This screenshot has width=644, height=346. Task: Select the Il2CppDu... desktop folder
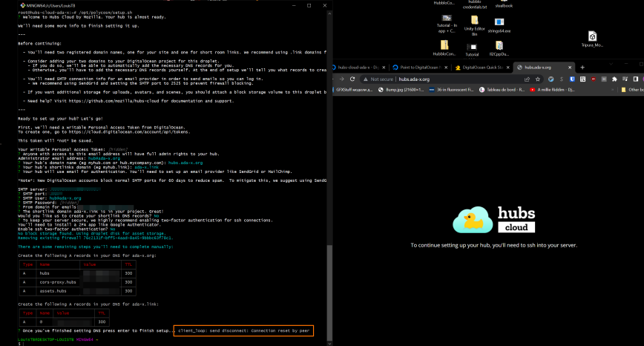[499, 48]
